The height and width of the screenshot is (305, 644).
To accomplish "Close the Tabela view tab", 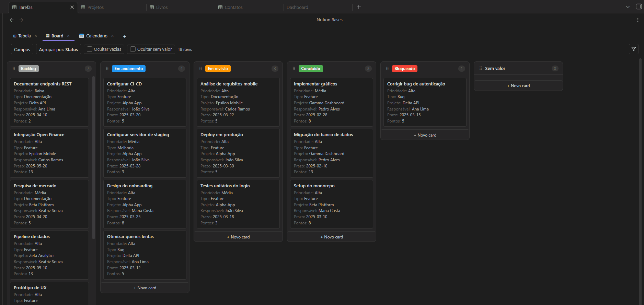I will pos(36,36).
